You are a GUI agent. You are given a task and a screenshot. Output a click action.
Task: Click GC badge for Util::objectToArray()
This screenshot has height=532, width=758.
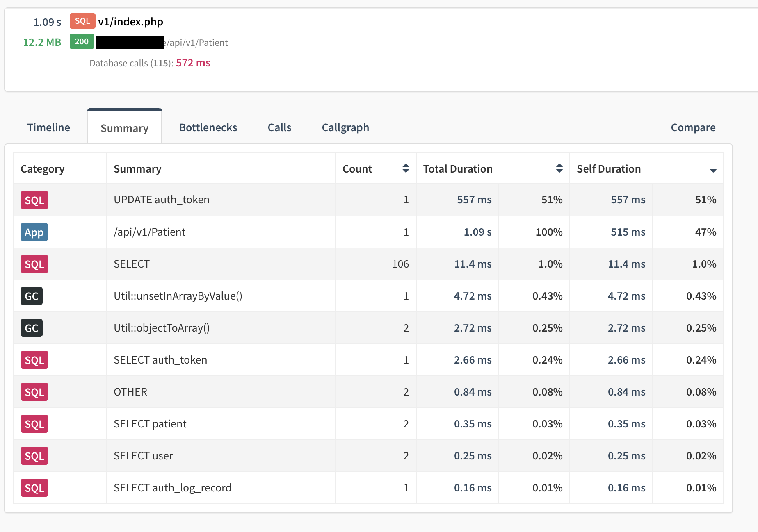[32, 328]
